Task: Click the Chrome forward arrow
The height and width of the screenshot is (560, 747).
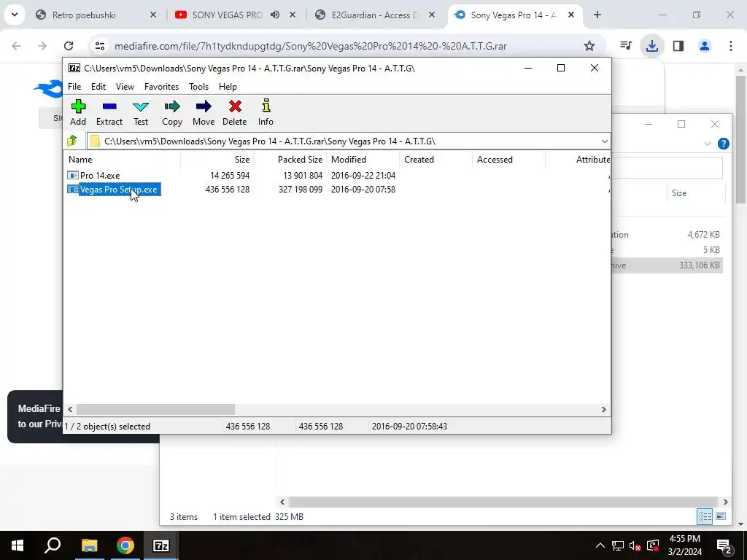Action: point(42,46)
